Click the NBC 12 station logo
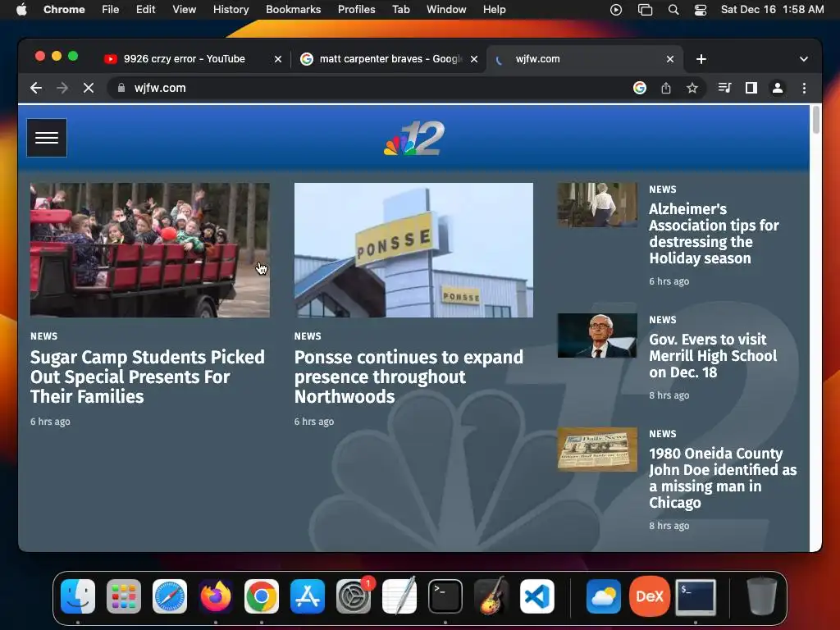Image resolution: width=840 pixels, height=630 pixels. 414,138
